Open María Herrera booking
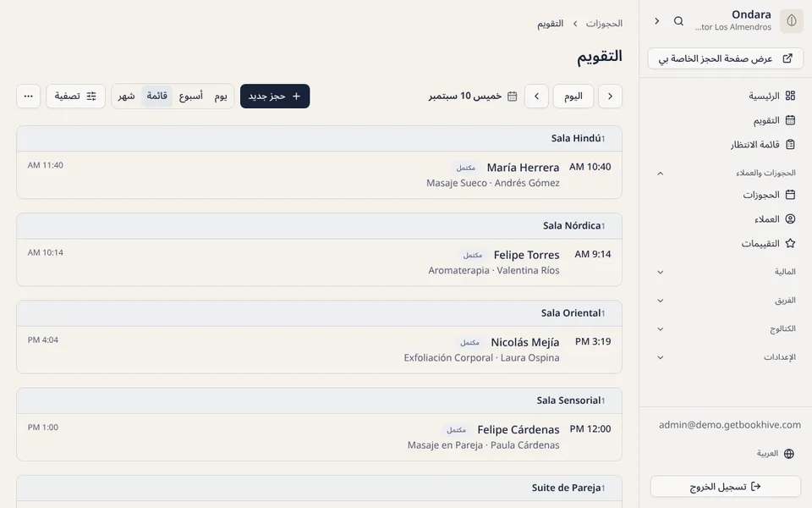The width and height of the screenshot is (812, 508). pos(319,174)
